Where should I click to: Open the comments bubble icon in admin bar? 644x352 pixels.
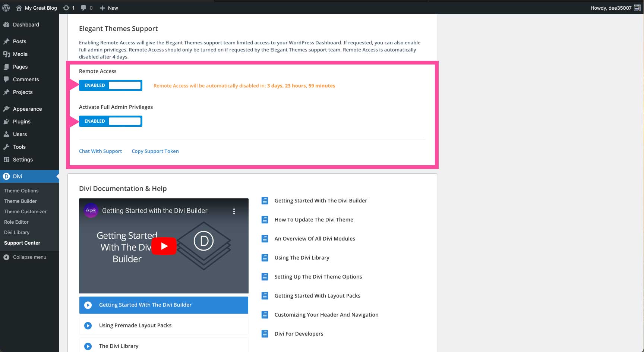(x=83, y=8)
